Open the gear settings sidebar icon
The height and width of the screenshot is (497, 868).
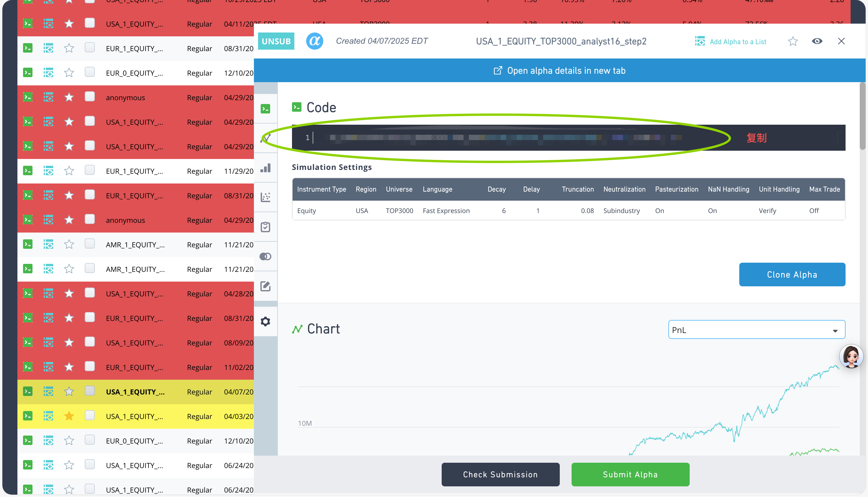265,321
